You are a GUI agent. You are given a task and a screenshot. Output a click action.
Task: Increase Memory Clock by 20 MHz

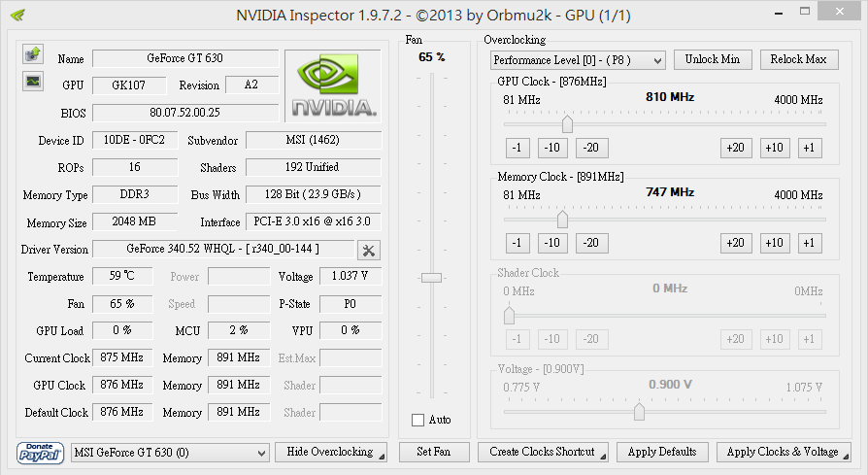736,243
